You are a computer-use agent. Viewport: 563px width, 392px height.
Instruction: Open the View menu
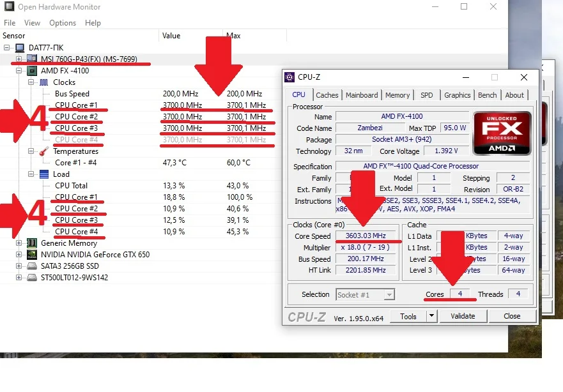pos(32,23)
